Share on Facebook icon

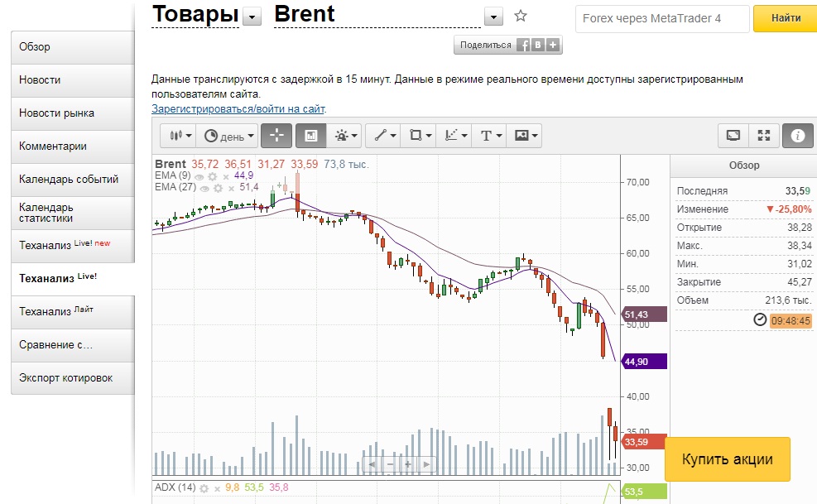[x=523, y=46]
